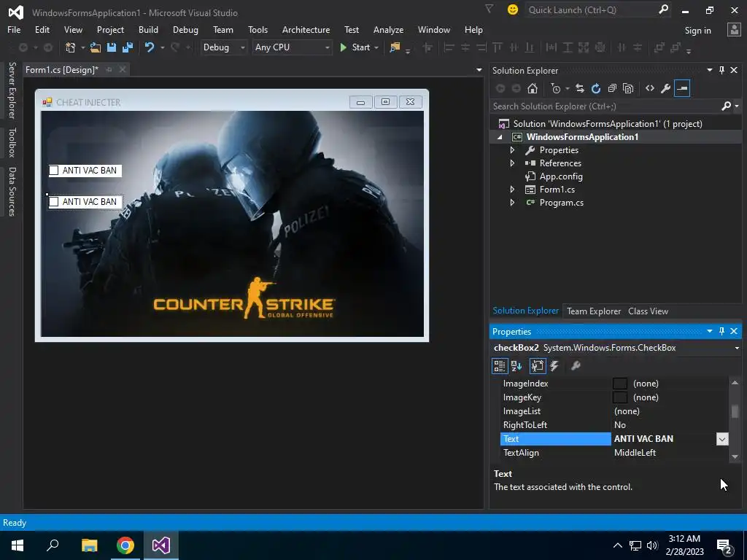The width and height of the screenshot is (747, 560).
Task: Click the Quick Launch magnifier icon
Action: pos(663,9)
